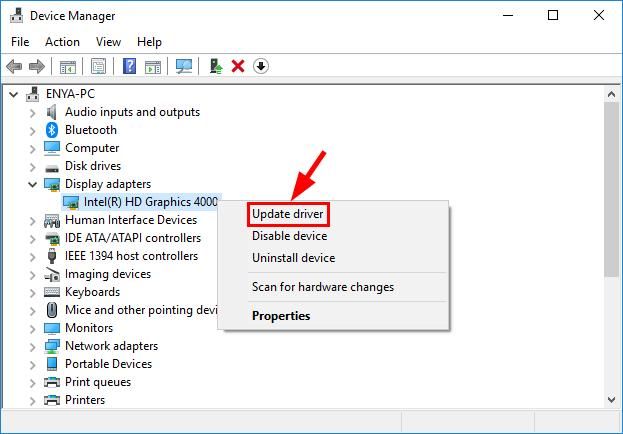
Task: Collapse the ENYA-PC root node
Action: click(x=13, y=94)
